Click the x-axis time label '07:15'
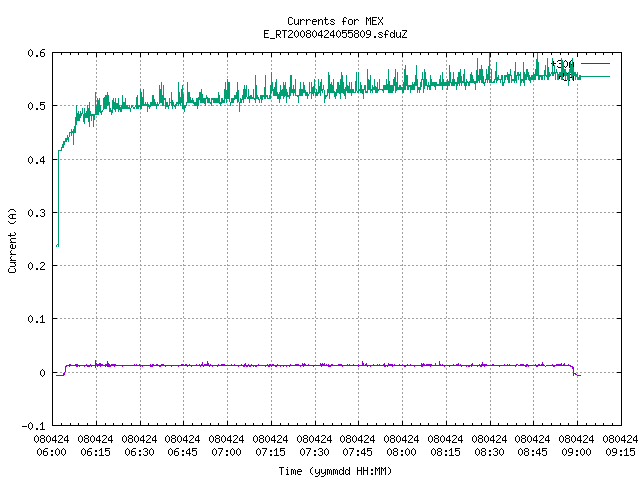Screen dimensions: 640x480 [x=271, y=452]
